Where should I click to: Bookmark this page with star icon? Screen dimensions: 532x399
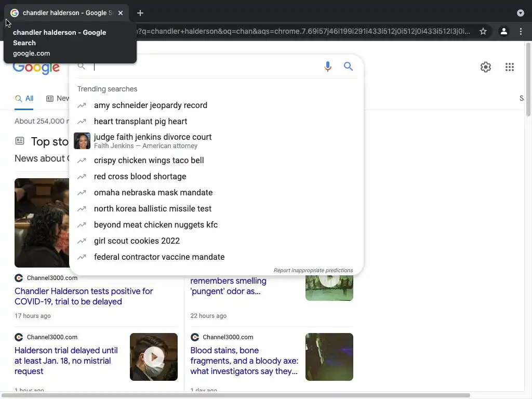tap(483, 32)
